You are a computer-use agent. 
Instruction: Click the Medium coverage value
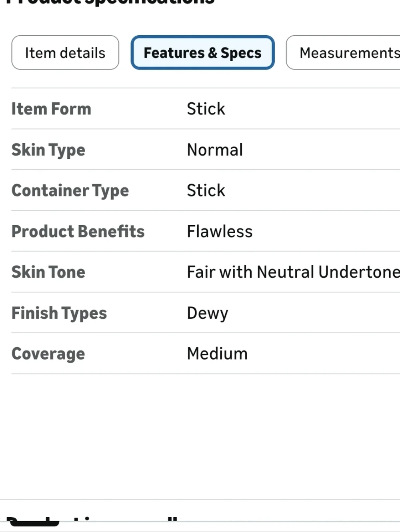tap(217, 354)
